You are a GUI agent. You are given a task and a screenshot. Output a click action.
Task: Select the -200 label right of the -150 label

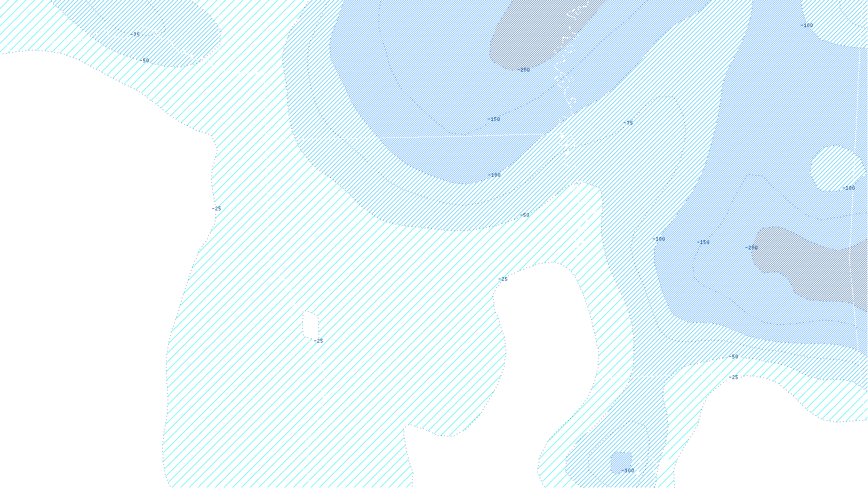751,248
